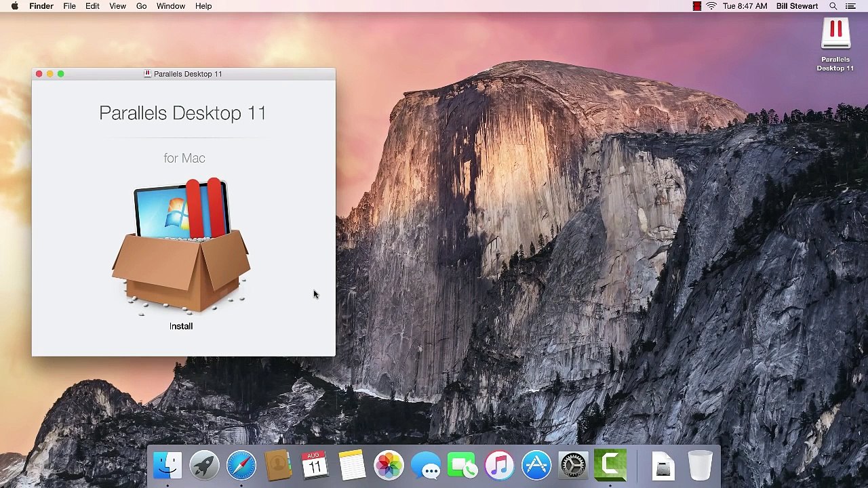Screen dimensions: 868x488
Task: Click the Parallels Desktop Install box icon
Action: (181, 247)
